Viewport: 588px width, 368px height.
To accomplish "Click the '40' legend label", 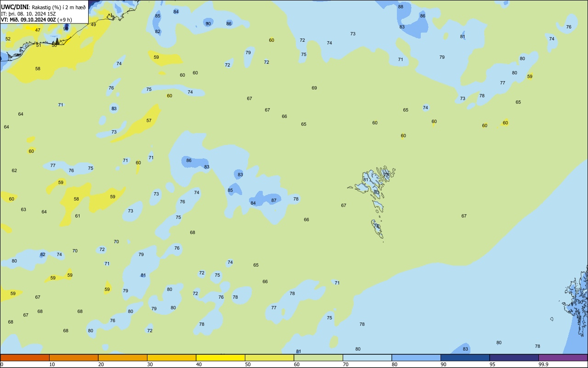I will tap(199, 364).
